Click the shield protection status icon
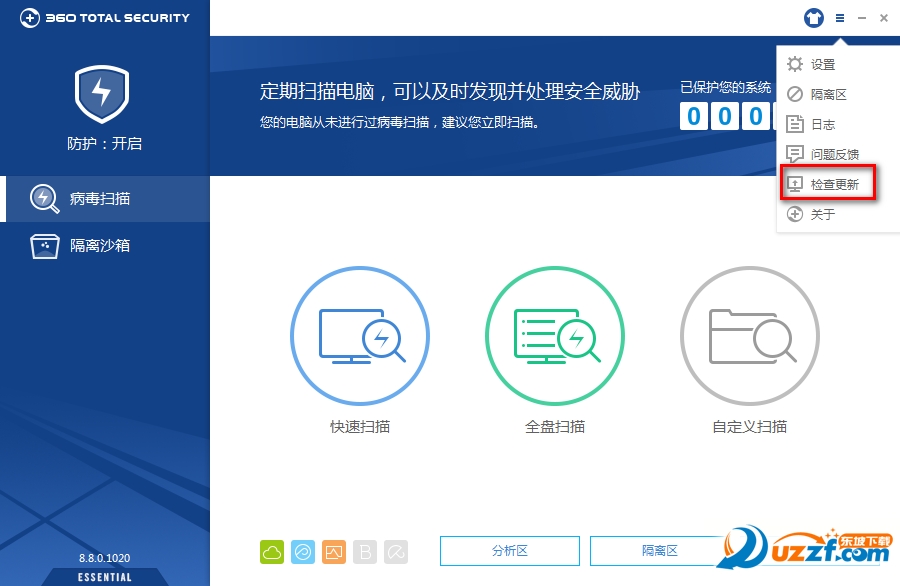This screenshot has width=900, height=586. pyautogui.click(x=102, y=94)
